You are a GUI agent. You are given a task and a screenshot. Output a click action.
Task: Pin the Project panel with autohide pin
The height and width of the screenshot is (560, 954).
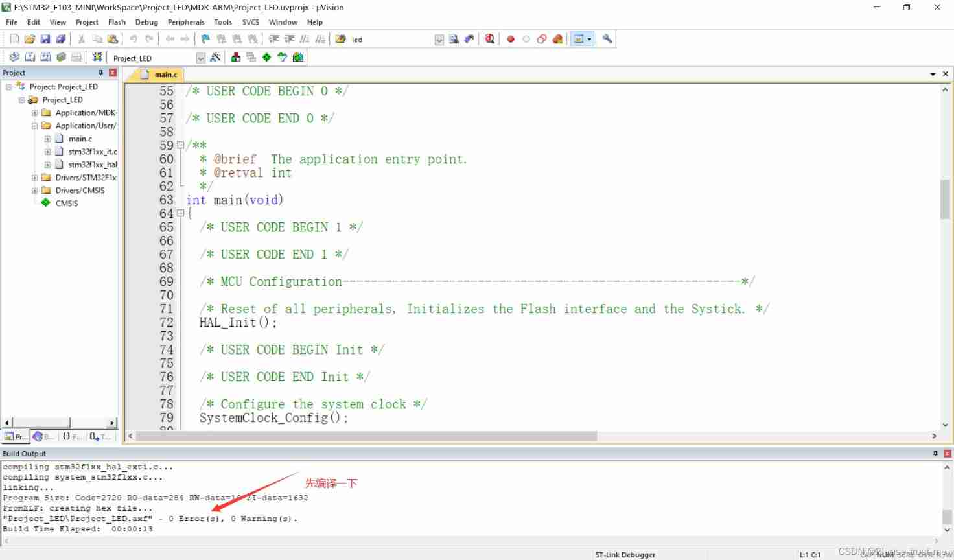point(100,73)
